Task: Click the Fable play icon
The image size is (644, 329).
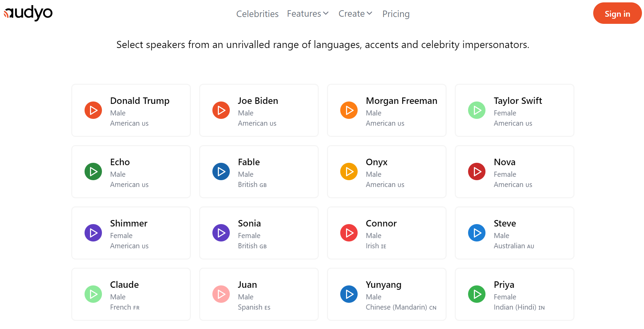Action: (x=221, y=172)
